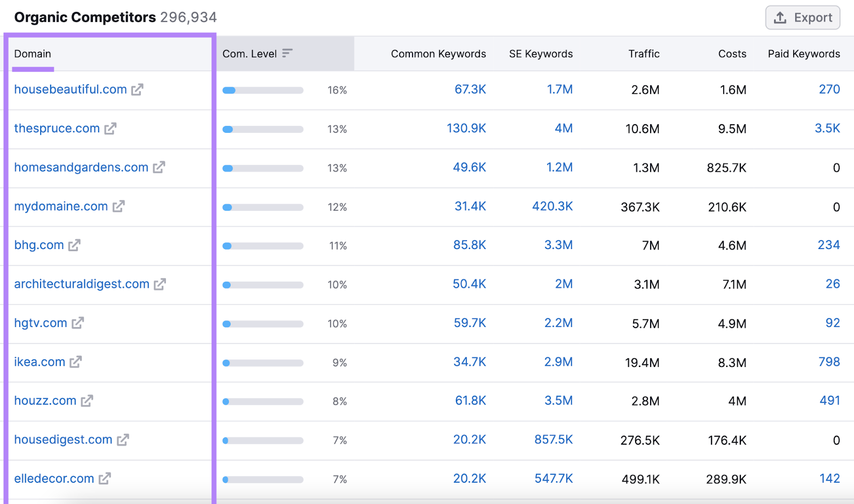View 130.9K common keywords for thespruce.com
This screenshot has height=504, width=854.
(466, 129)
